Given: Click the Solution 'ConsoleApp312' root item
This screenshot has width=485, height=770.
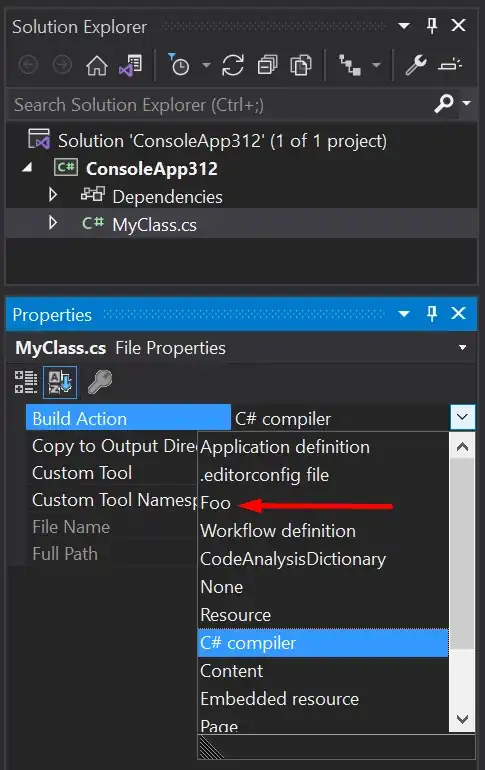Looking at the screenshot, I should pos(222,141).
